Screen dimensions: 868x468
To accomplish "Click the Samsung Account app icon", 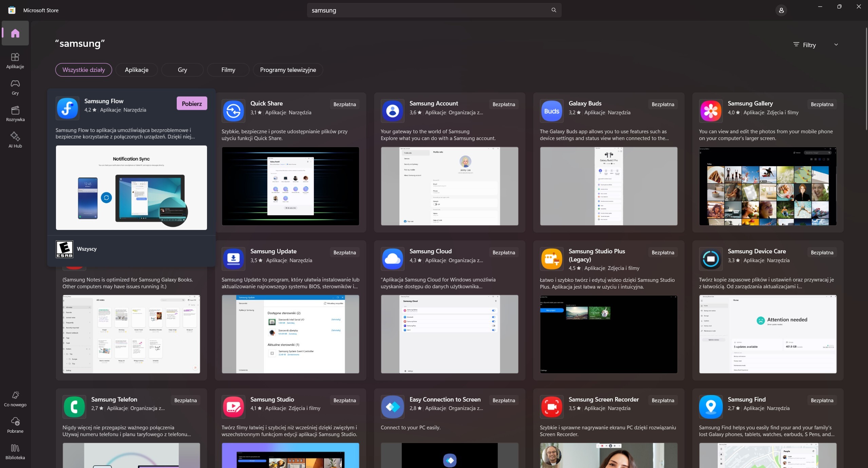I will pyautogui.click(x=393, y=111).
